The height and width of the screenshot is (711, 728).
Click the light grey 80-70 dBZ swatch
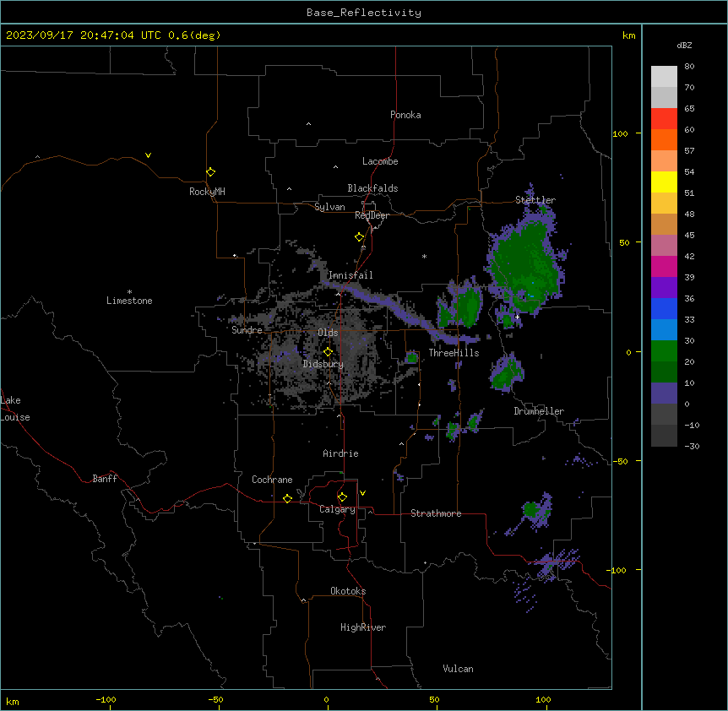point(664,76)
